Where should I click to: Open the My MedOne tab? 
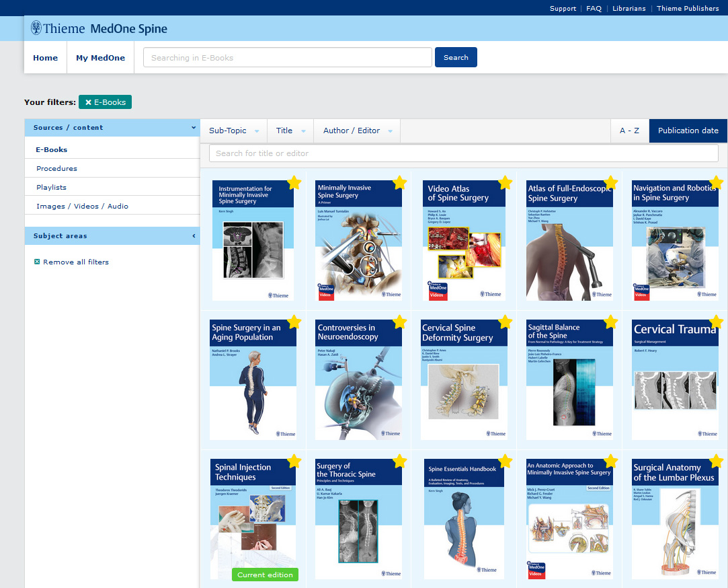coord(101,58)
